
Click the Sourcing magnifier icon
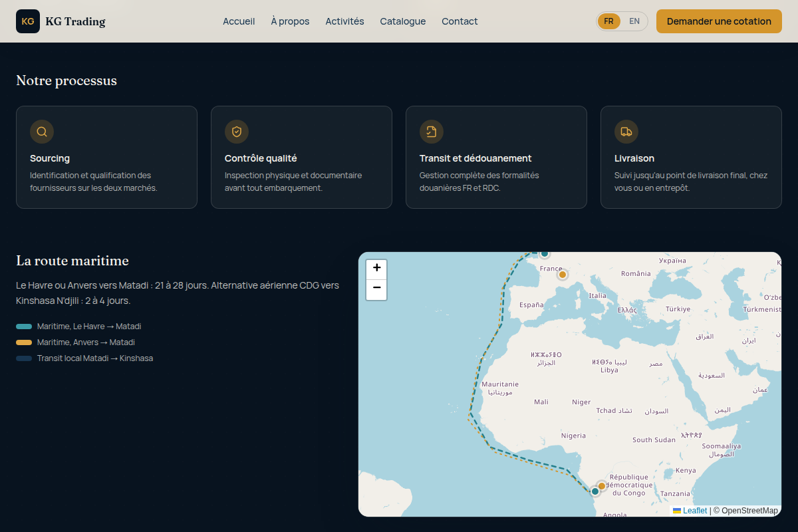tap(42, 132)
